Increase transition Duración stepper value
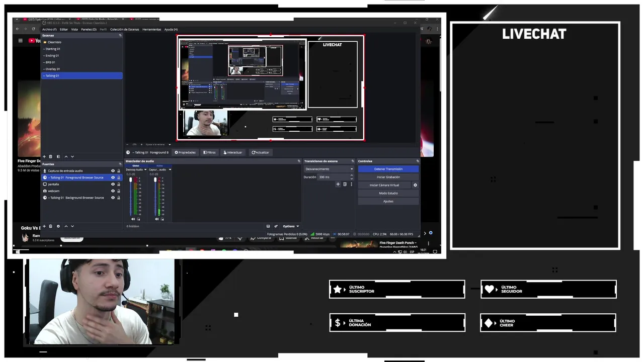Viewport: 644px width, 362px height. [351, 175]
